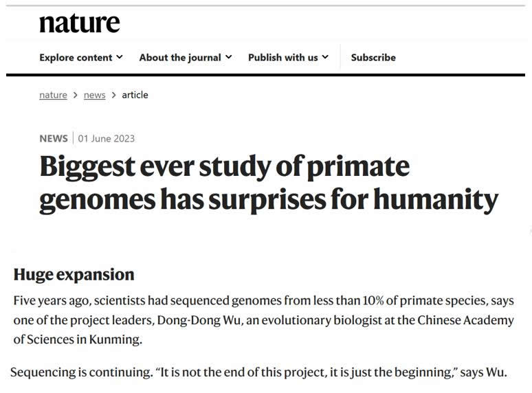Expand the Publish with us chevron arrow
The image size is (532, 393).
click(325, 57)
